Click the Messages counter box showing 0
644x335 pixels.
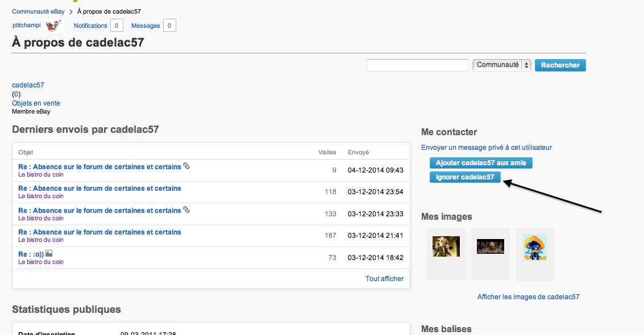point(169,26)
